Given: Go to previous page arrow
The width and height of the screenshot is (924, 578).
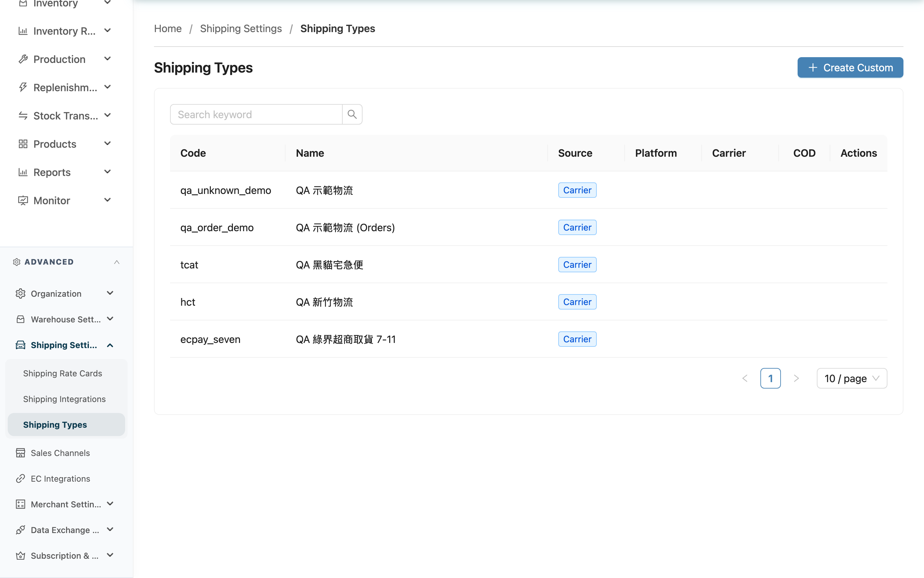Looking at the screenshot, I should click(x=745, y=379).
